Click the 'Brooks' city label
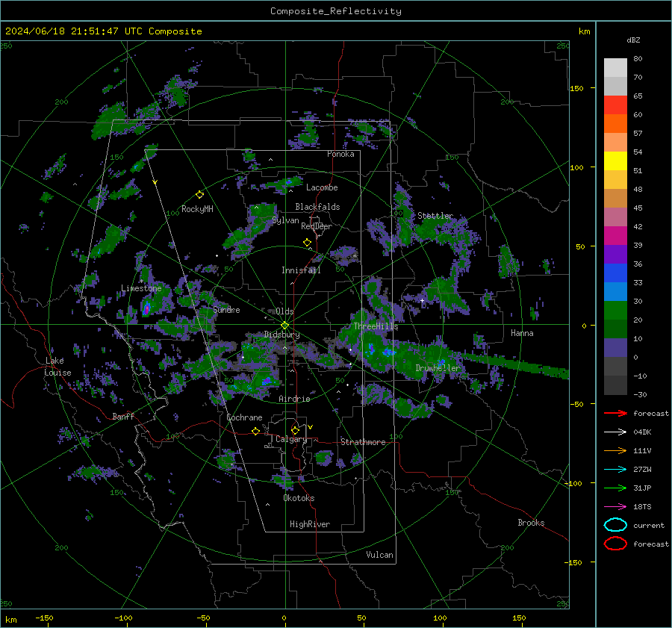Viewport: 672px width, 628px height. click(x=531, y=523)
